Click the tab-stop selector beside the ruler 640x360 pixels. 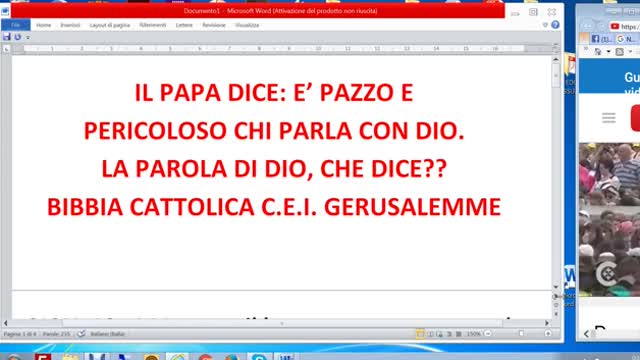pos(6,49)
